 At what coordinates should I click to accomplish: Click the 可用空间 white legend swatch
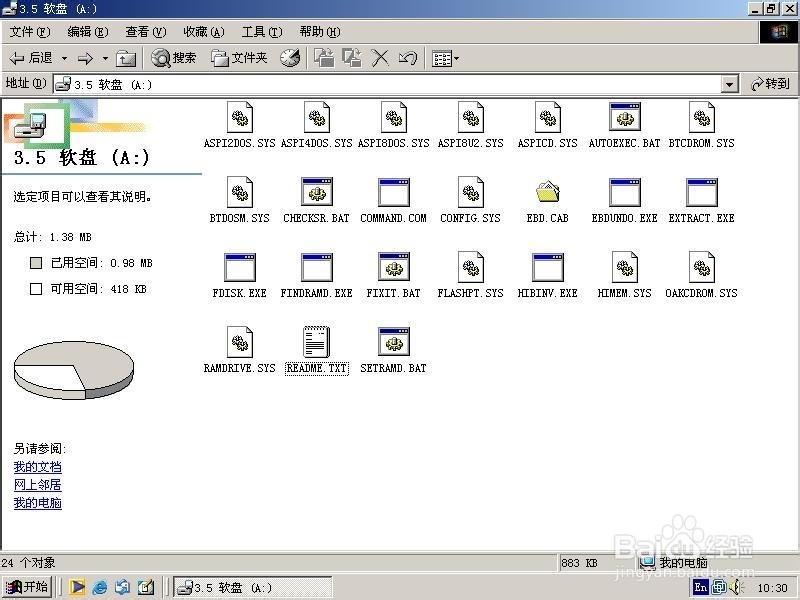click(36, 289)
